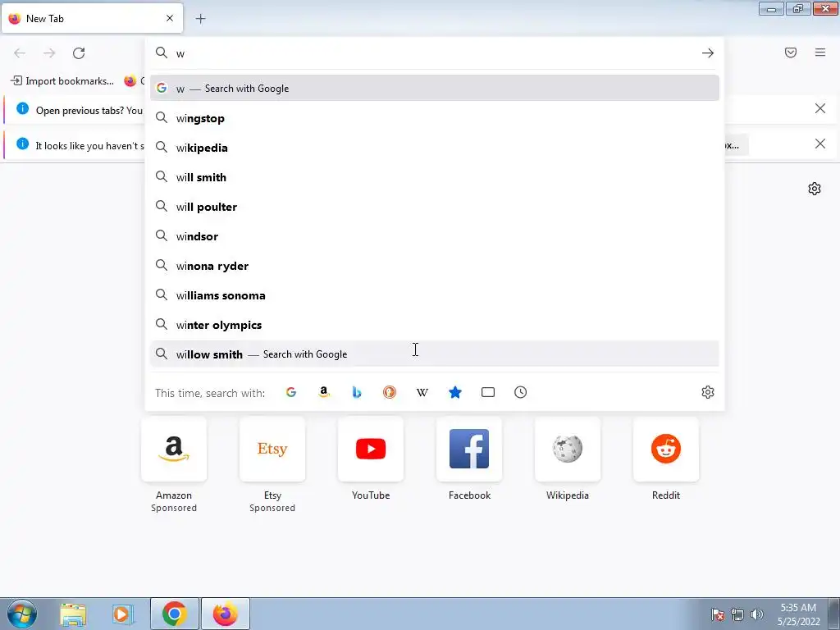Image resolution: width=840 pixels, height=630 pixels.
Task: Open File Explorer from the taskbar
Action: click(x=73, y=614)
